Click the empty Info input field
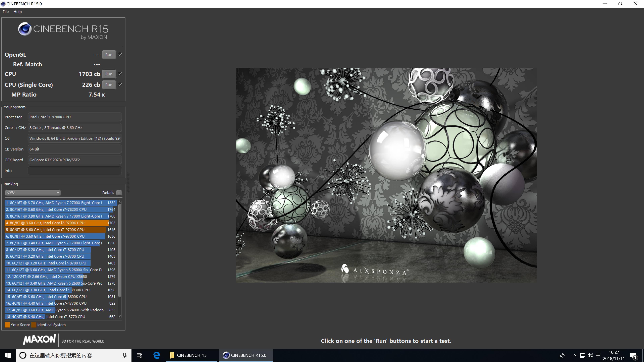The width and height of the screenshot is (644, 362). [x=75, y=170]
